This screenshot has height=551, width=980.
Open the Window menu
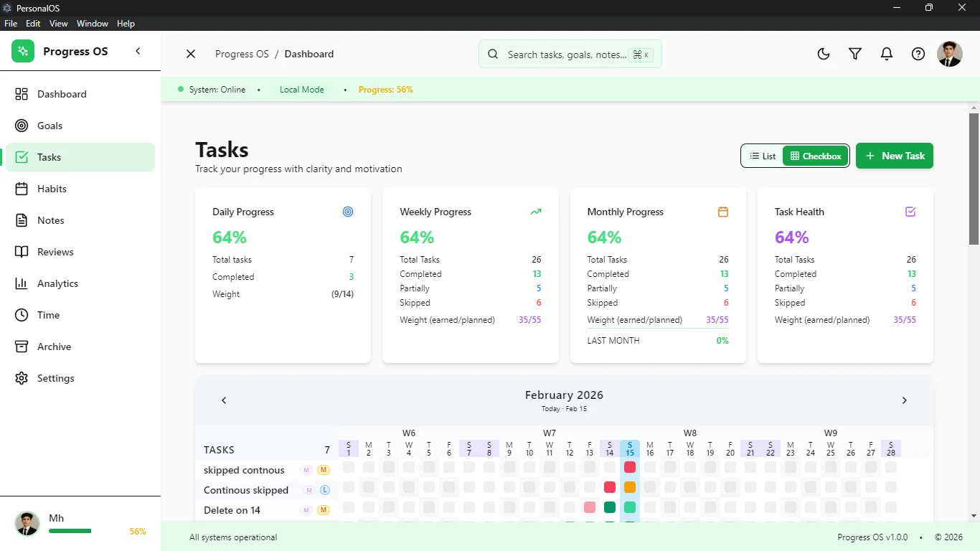click(x=93, y=24)
